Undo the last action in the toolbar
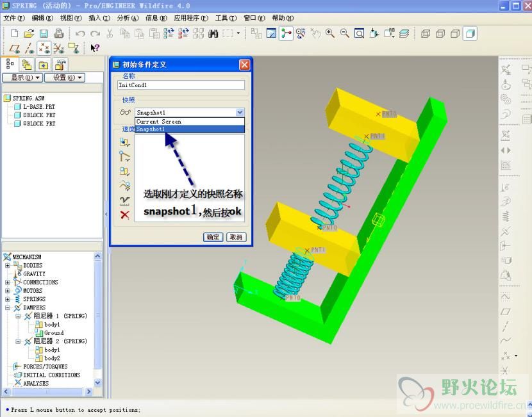Image resolution: width=532 pixels, height=417 pixels. (x=80, y=33)
